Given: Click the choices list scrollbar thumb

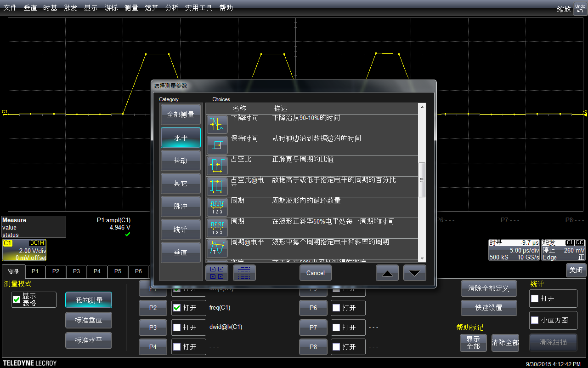Looking at the screenshot, I should 422,179.
